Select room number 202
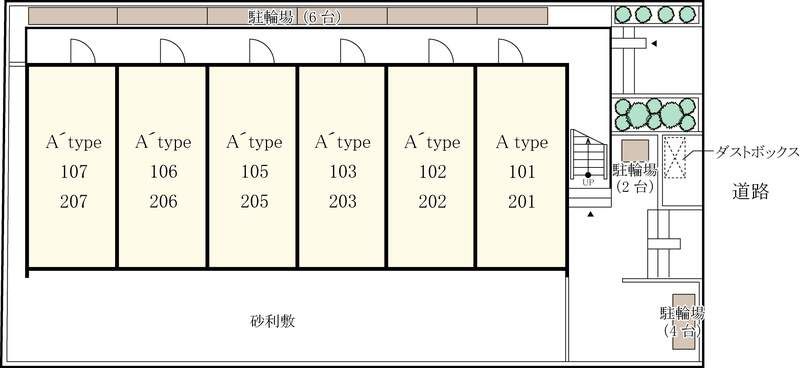 click(433, 202)
